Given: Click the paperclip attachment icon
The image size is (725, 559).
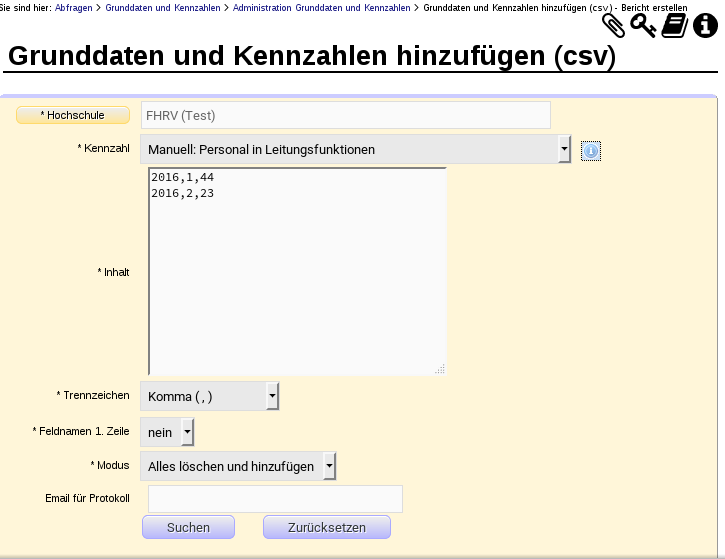Looking at the screenshot, I should click(x=613, y=26).
